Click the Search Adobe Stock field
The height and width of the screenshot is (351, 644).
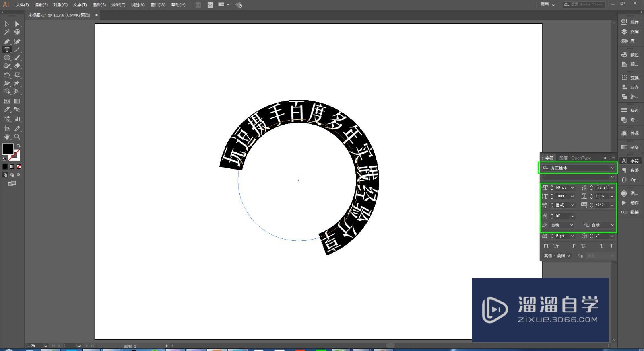coord(583,4)
